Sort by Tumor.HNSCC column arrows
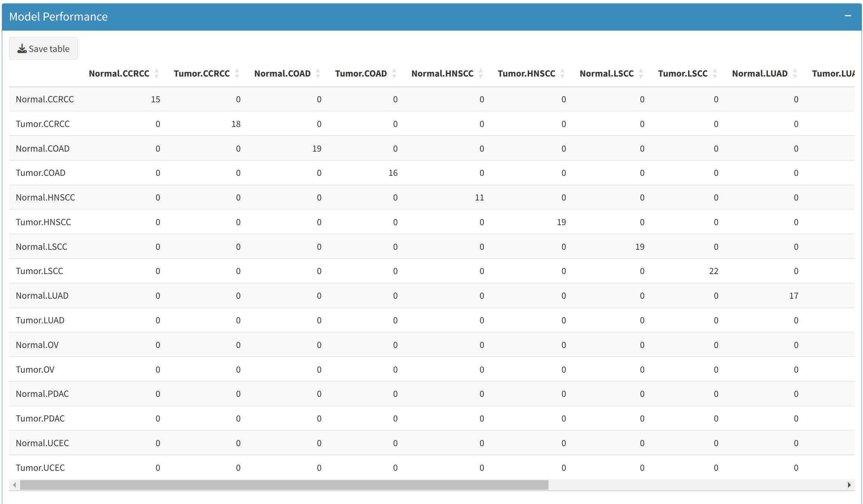Screen dimensions: 863x504 pos(563,74)
